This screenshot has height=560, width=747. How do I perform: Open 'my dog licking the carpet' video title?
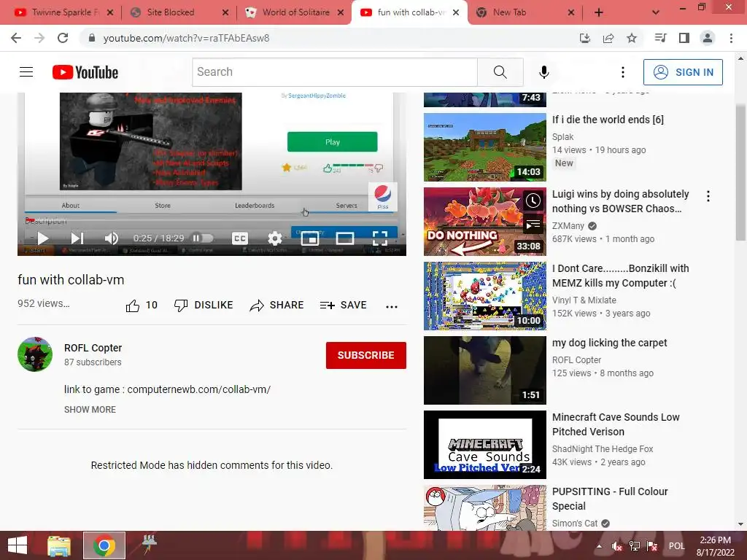(x=609, y=343)
